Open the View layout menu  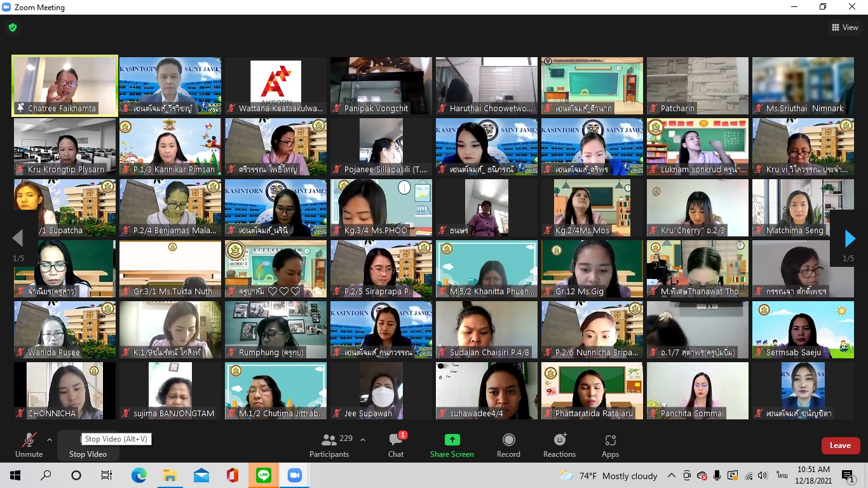(844, 27)
